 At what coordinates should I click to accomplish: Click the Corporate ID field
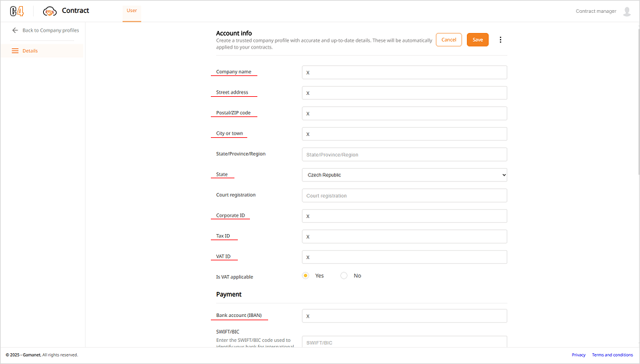point(404,216)
